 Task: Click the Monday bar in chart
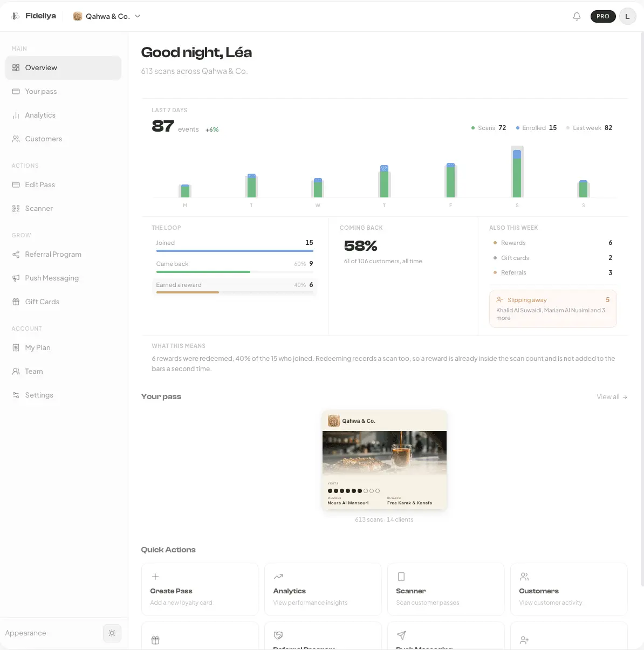pos(185,191)
